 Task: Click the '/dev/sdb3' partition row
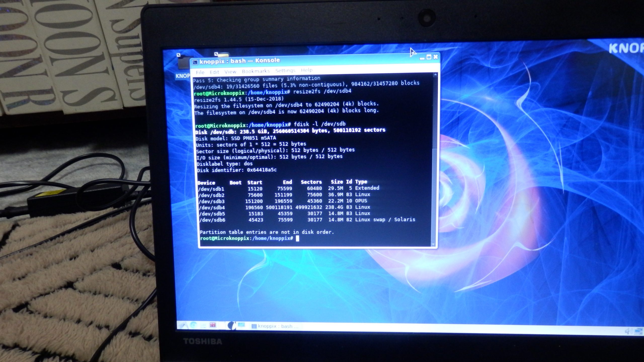tap(283, 201)
